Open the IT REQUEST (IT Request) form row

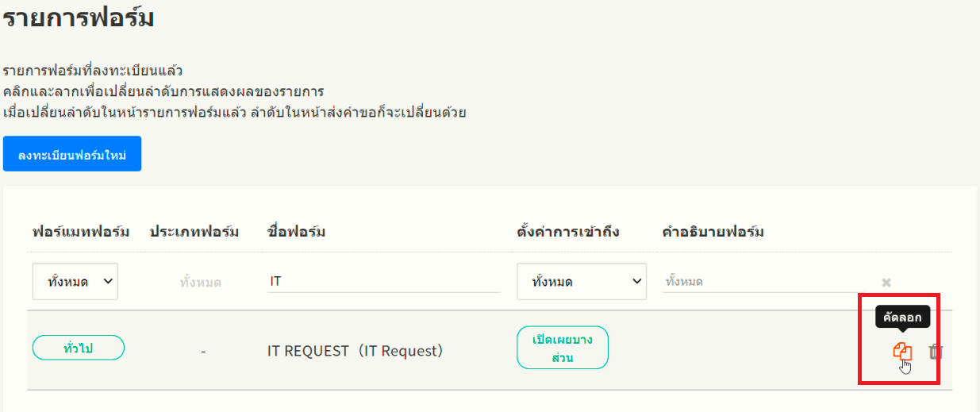pyautogui.click(x=355, y=350)
